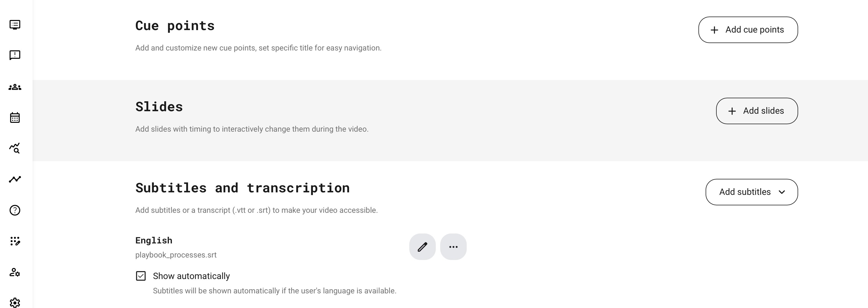
Task: Open the settings gear icon at sidebar bottom
Action: (15, 302)
